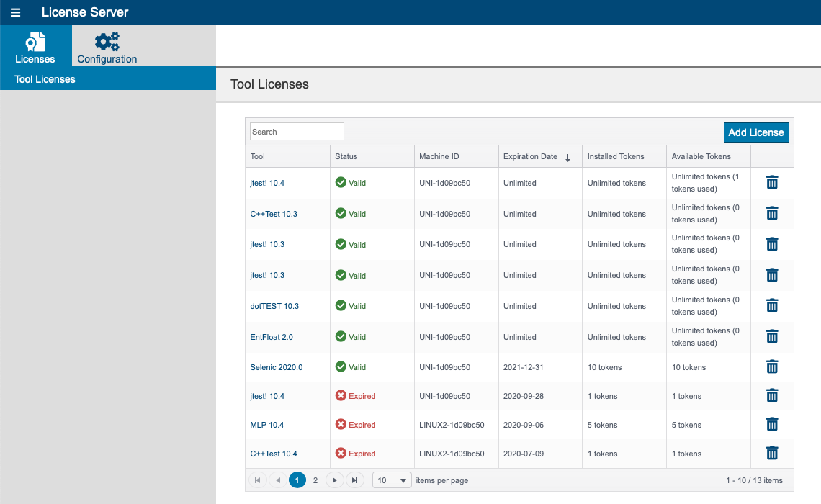
Task: Click the Add License button
Action: [755, 132]
